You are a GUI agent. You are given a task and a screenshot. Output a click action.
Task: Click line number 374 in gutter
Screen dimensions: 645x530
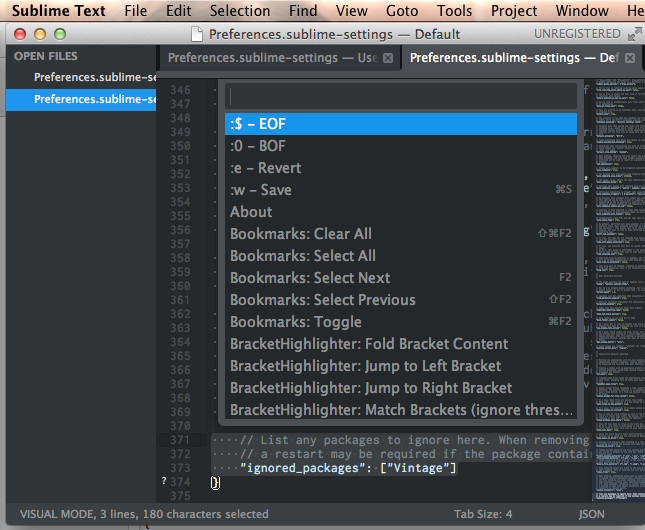coord(180,482)
